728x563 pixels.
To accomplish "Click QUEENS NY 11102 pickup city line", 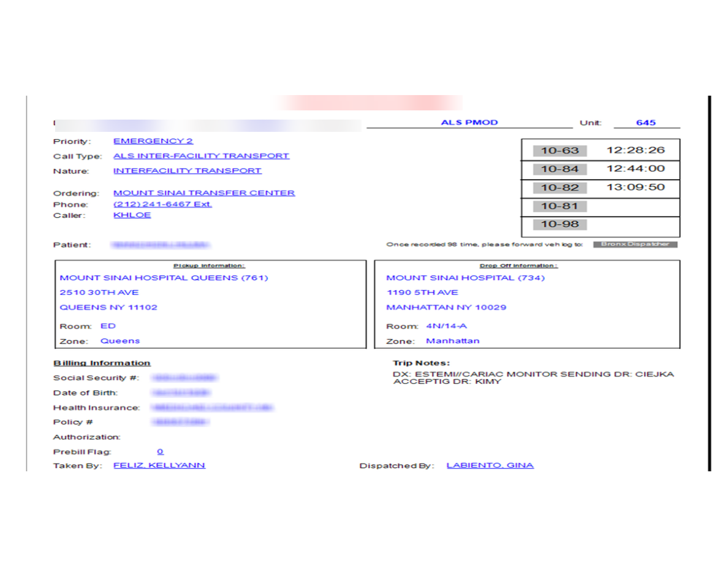I will (x=108, y=307).
